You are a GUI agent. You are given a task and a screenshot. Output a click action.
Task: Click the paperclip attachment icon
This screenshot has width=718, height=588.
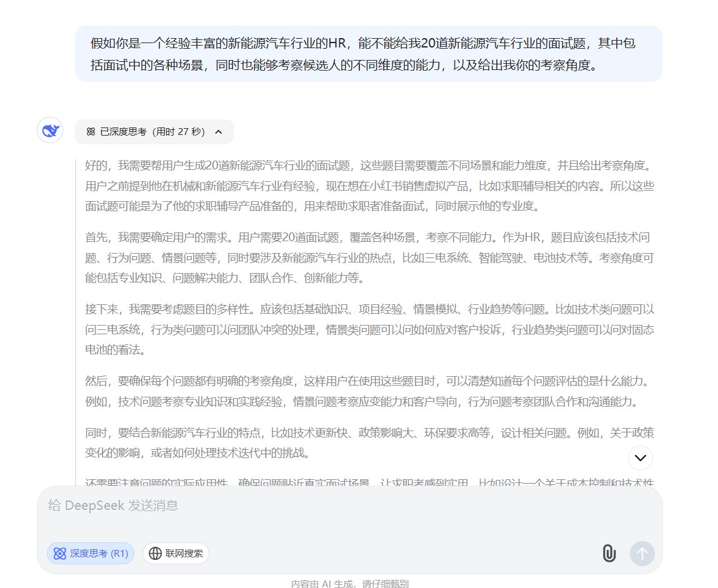pyautogui.click(x=609, y=553)
